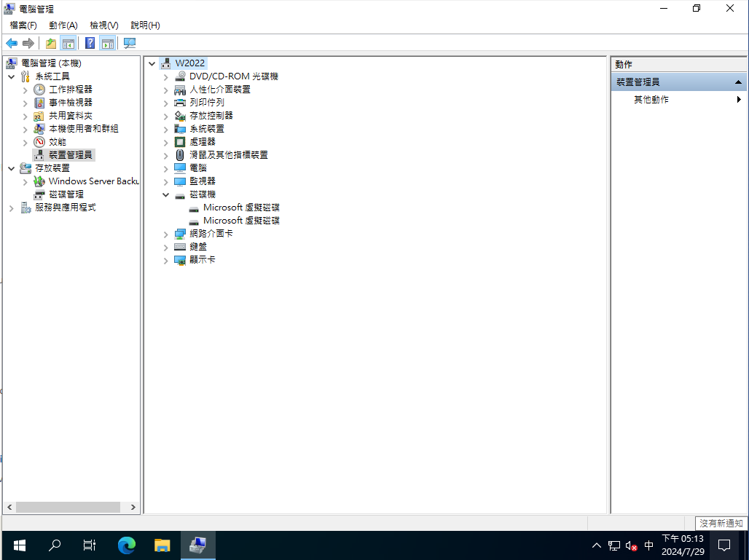Select the first Microsoft 虛擬磁碟 entry
The height and width of the screenshot is (560, 749).
coord(241,208)
